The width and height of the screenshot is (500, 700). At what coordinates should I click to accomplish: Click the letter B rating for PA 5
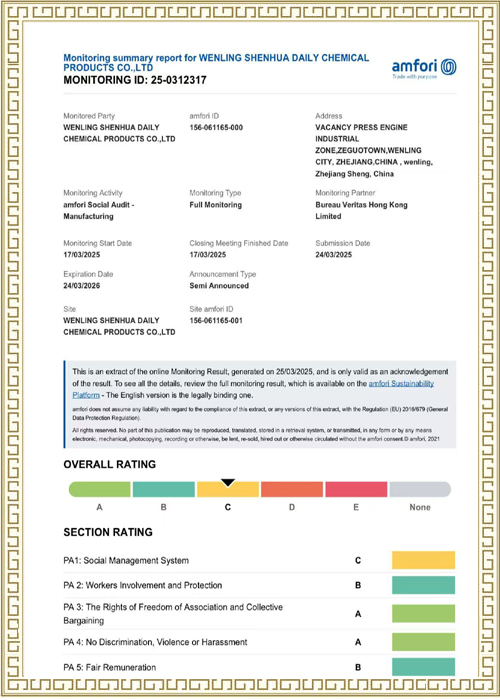358,667
